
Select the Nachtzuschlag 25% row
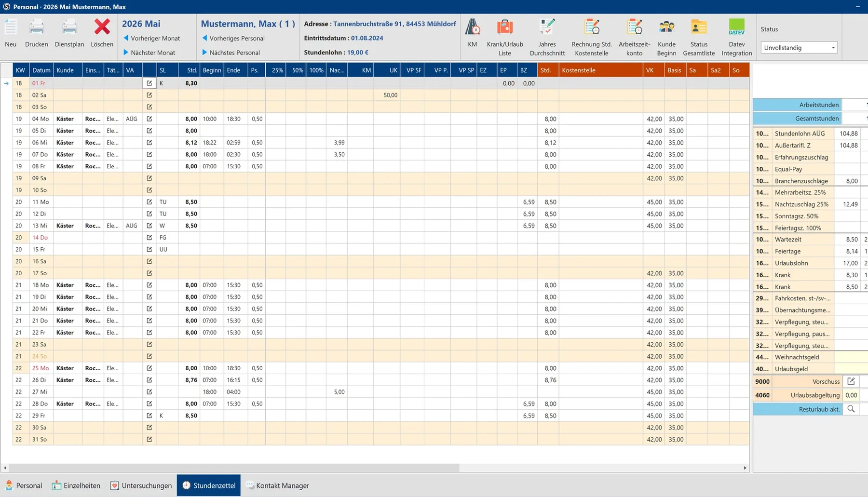pyautogui.click(x=810, y=204)
